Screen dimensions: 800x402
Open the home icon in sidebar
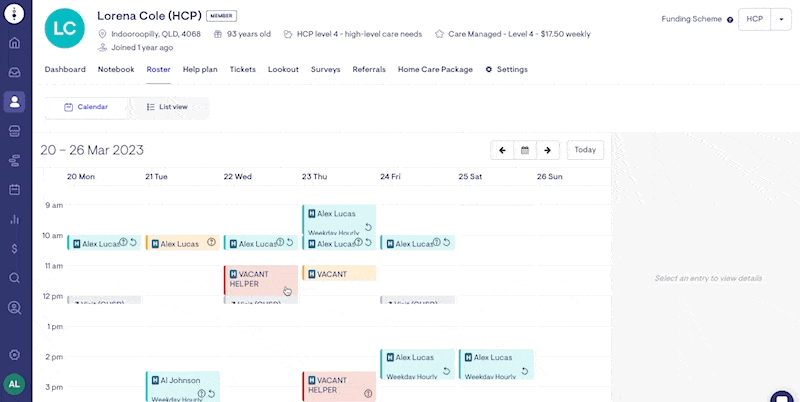[14, 43]
